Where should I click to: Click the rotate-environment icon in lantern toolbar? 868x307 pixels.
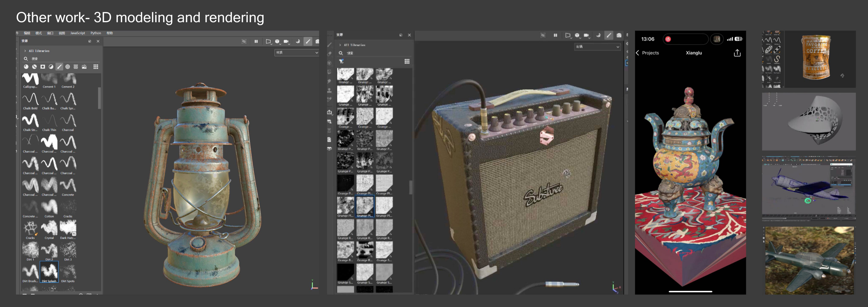[298, 42]
